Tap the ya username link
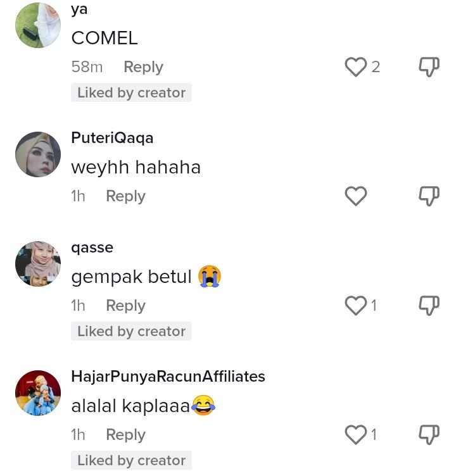This screenshot has height=476, width=456. tap(79, 9)
